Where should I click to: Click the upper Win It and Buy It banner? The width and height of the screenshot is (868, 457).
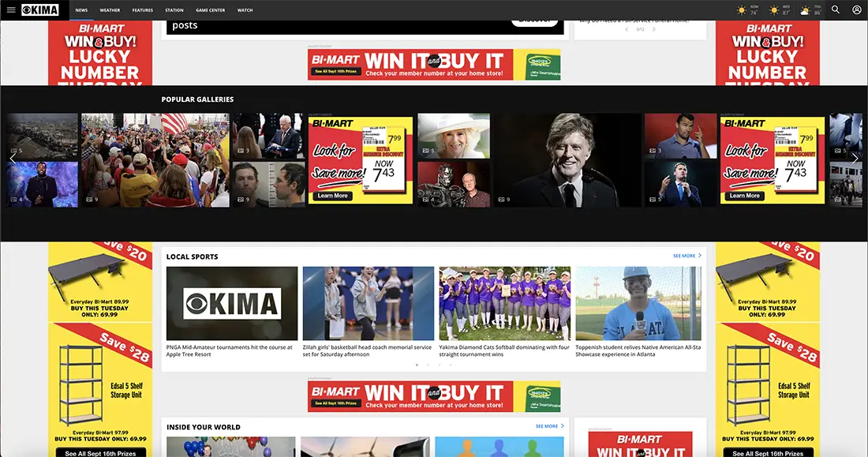tap(434, 64)
